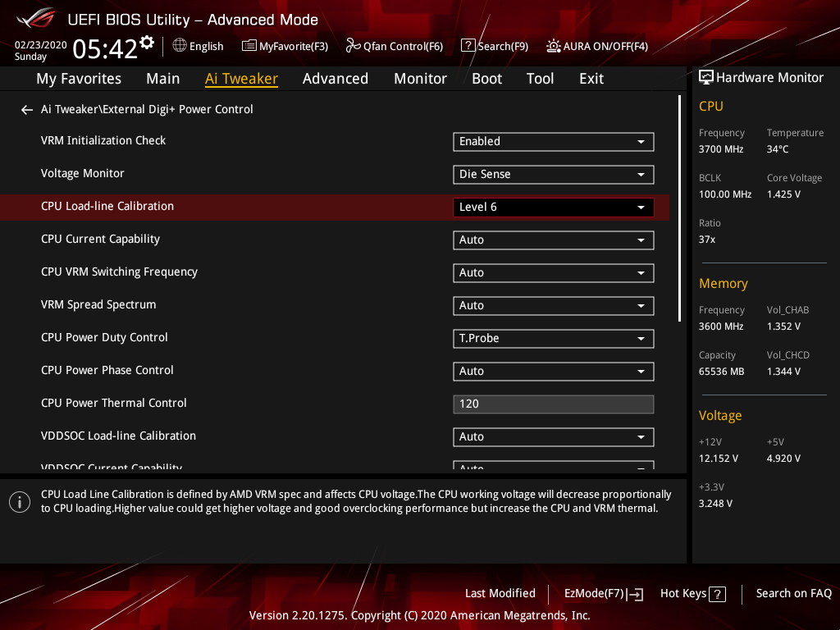The image size is (840, 630).
Task: Open CPU VRM Switching Frequency dropdown
Action: 554,272
